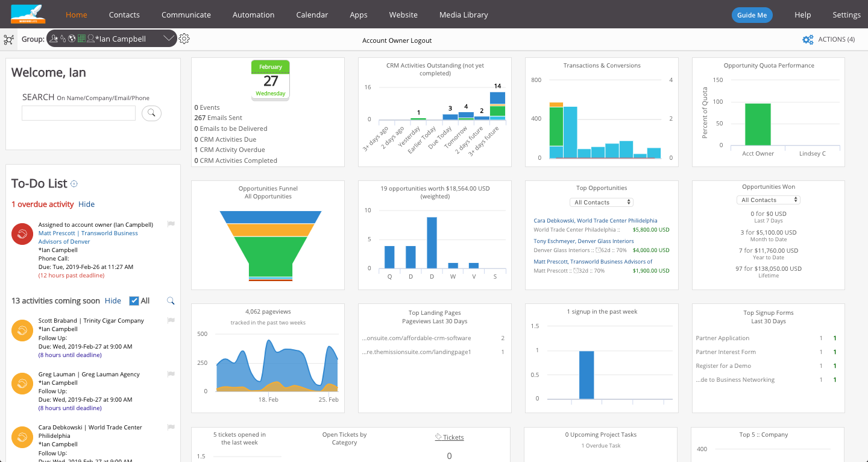Screen dimensions: 868x462
Task: Click the Tickets link icon in Open Tickets panel
Action: tap(439, 436)
